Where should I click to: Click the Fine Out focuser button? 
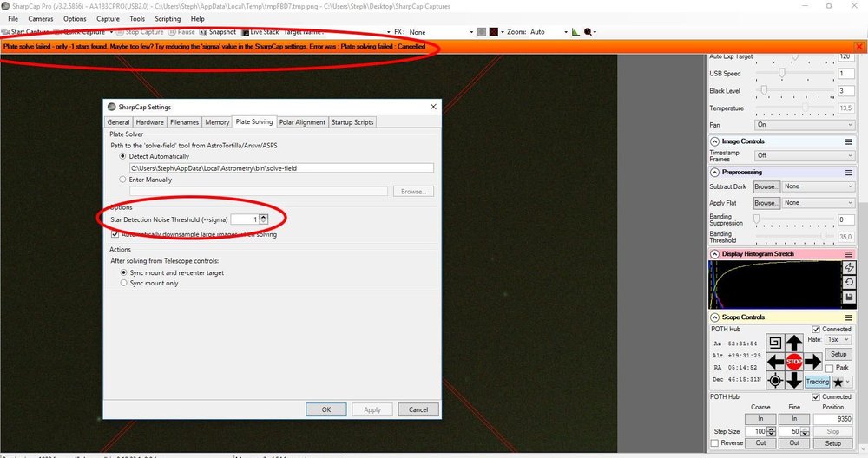coord(794,443)
